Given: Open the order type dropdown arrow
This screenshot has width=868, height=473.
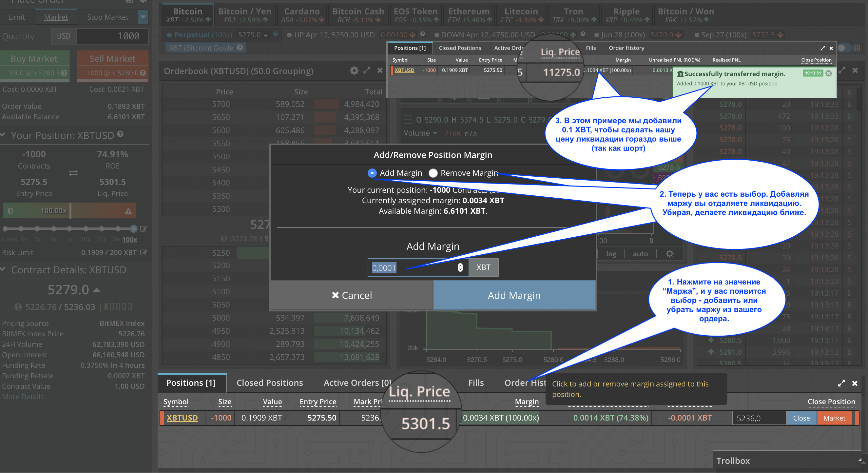Looking at the screenshot, I should click(x=143, y=17).
